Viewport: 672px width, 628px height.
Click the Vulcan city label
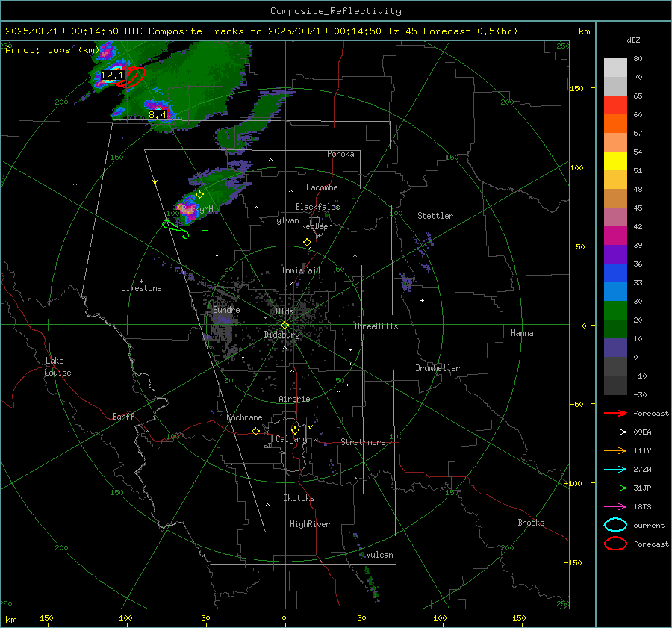pos(379,555)
